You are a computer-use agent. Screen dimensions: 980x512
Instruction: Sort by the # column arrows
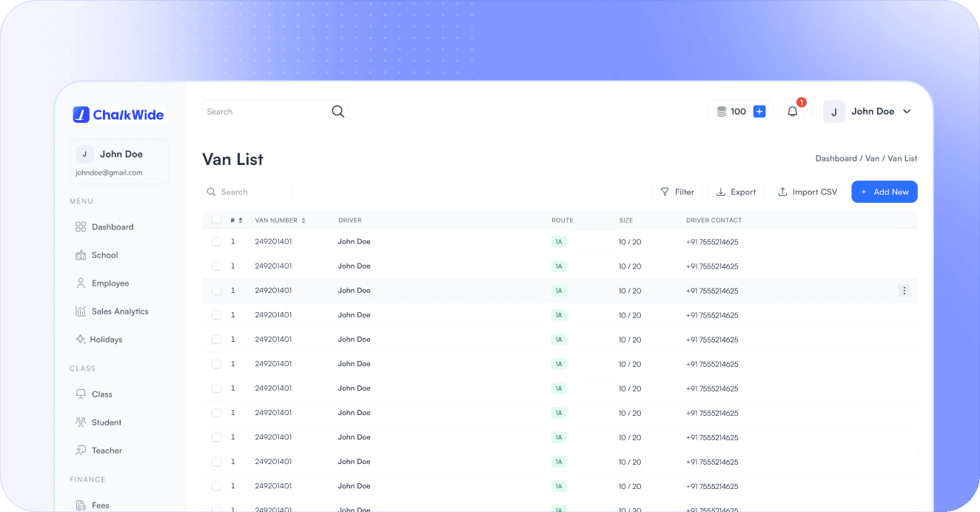pos(240,220)
